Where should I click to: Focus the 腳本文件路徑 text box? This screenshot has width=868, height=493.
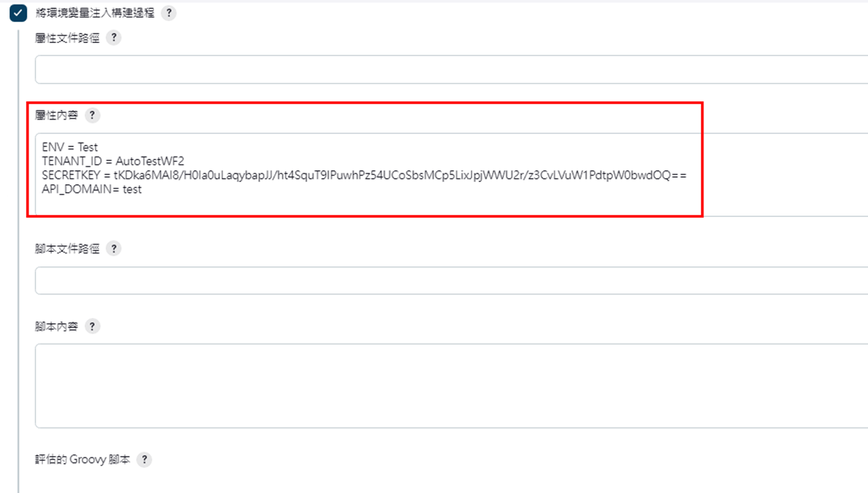tap(451, 280)
